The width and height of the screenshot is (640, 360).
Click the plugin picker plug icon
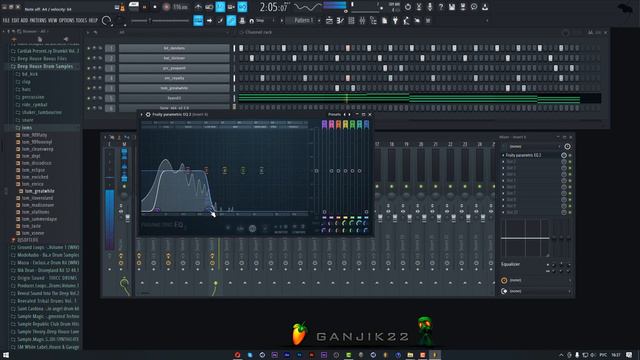tap(396, 20)
